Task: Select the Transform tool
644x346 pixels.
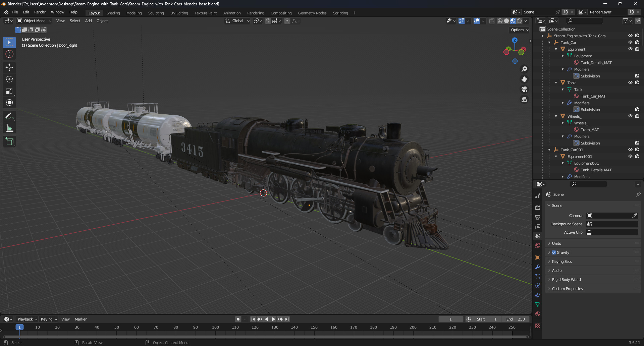Action: (x=9, y=103)
